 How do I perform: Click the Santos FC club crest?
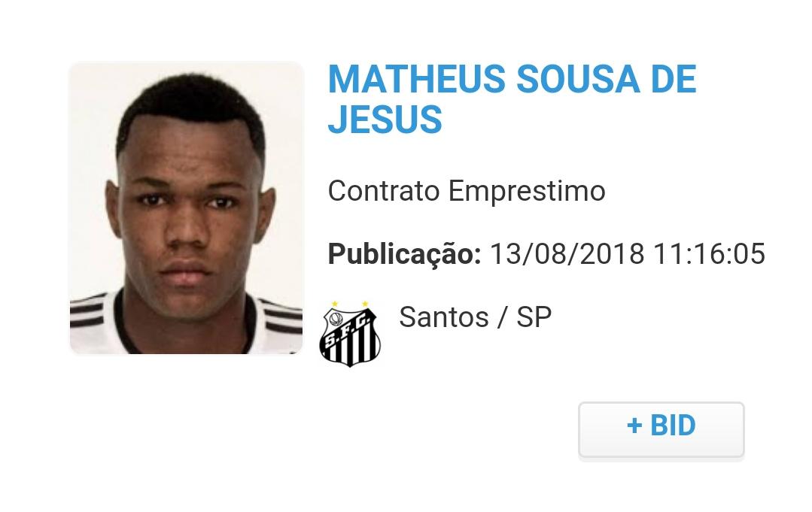(x=350, y=335)
